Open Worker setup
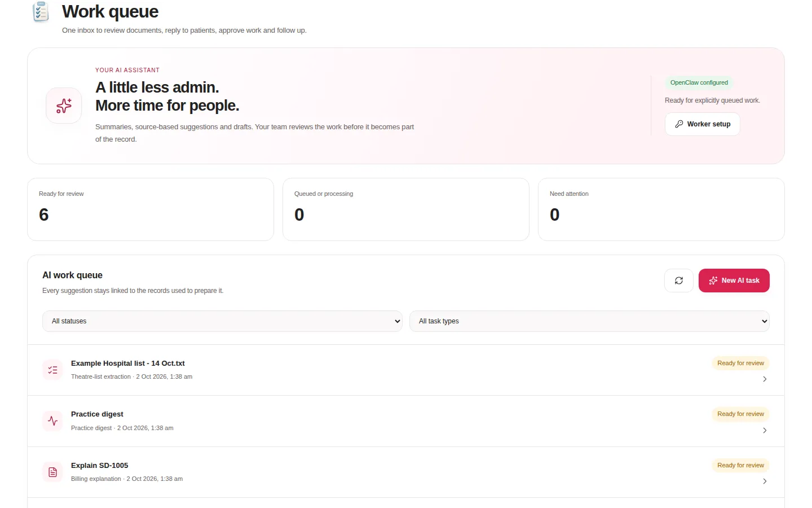This screenshot has height=508, width=812. pyautogui.click(x=702, y=124)
